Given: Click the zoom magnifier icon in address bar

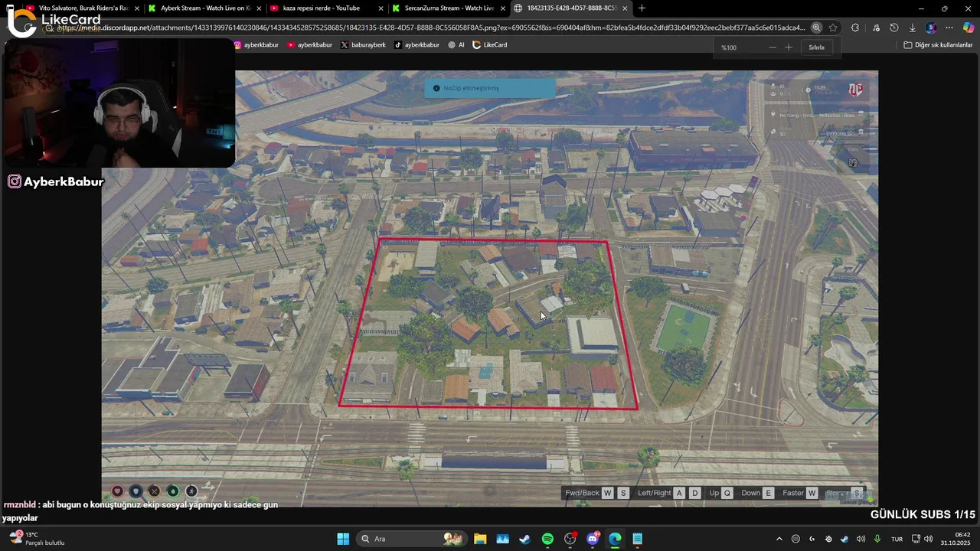Looking at the screenshot, I should point(816,28).
